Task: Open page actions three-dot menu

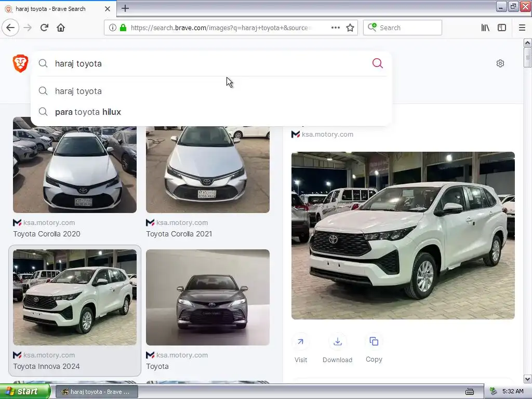Action: click(335, 28)
